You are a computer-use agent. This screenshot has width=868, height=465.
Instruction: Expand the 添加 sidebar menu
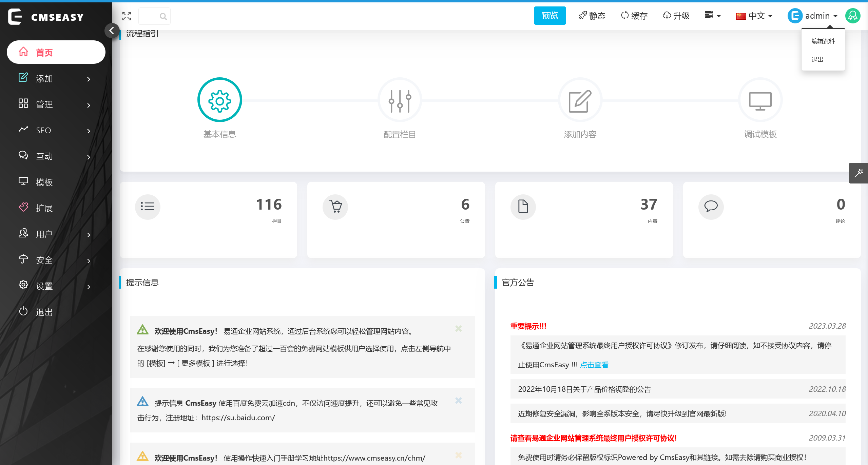click(x=56, y=79)
